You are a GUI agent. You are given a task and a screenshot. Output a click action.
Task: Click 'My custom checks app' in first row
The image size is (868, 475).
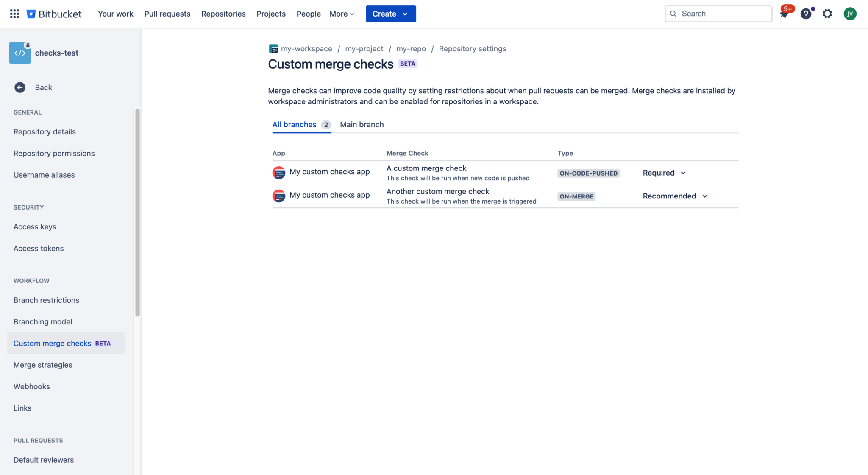pyautogui.click(x=330, y=172)
